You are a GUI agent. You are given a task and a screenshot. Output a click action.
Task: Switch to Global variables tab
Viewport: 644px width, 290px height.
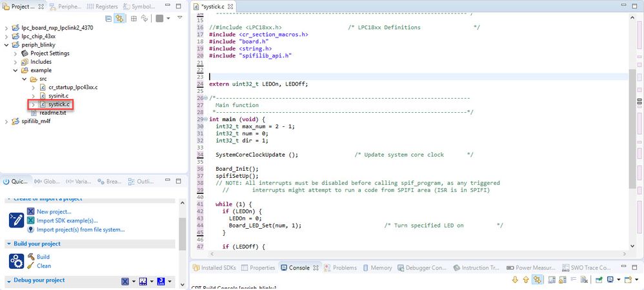[47, 181]
